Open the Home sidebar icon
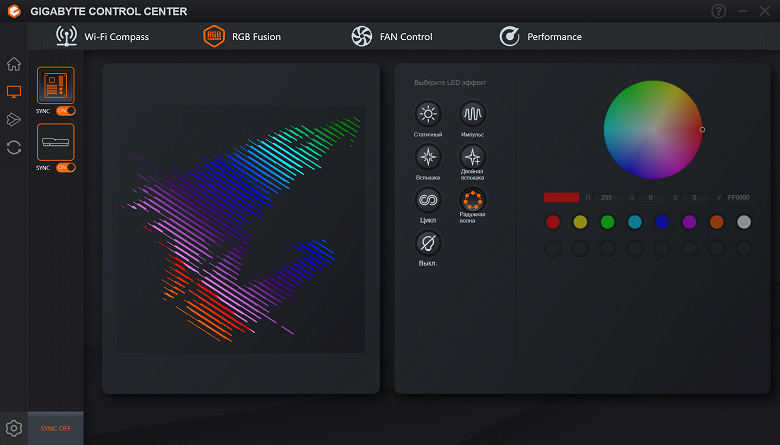 pyautogui.click(x=14, y=64)
